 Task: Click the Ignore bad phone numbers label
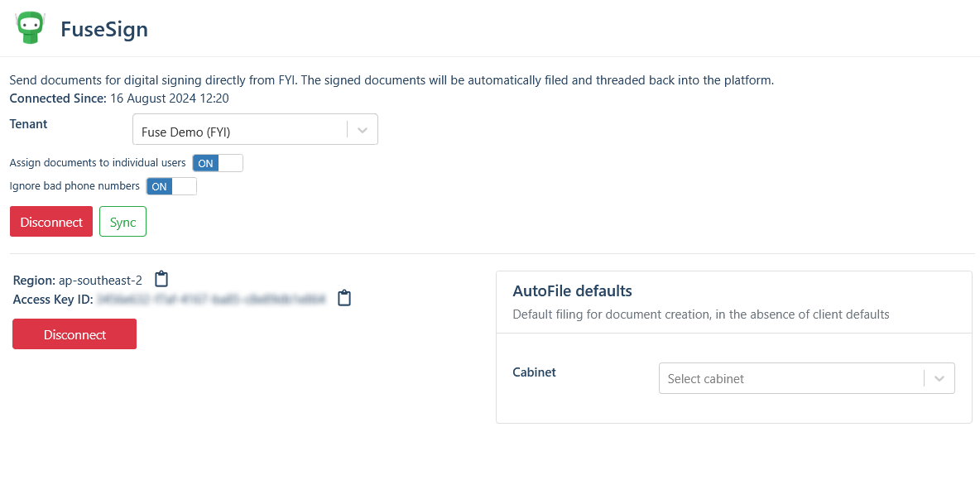tap(74, 186)
